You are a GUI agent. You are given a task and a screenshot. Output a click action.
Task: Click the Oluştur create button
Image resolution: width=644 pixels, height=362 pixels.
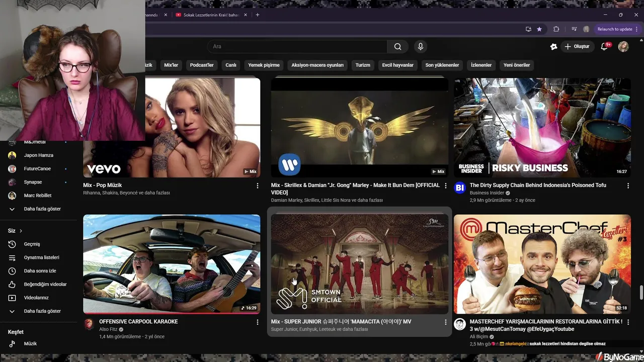(x=577, y=47)
